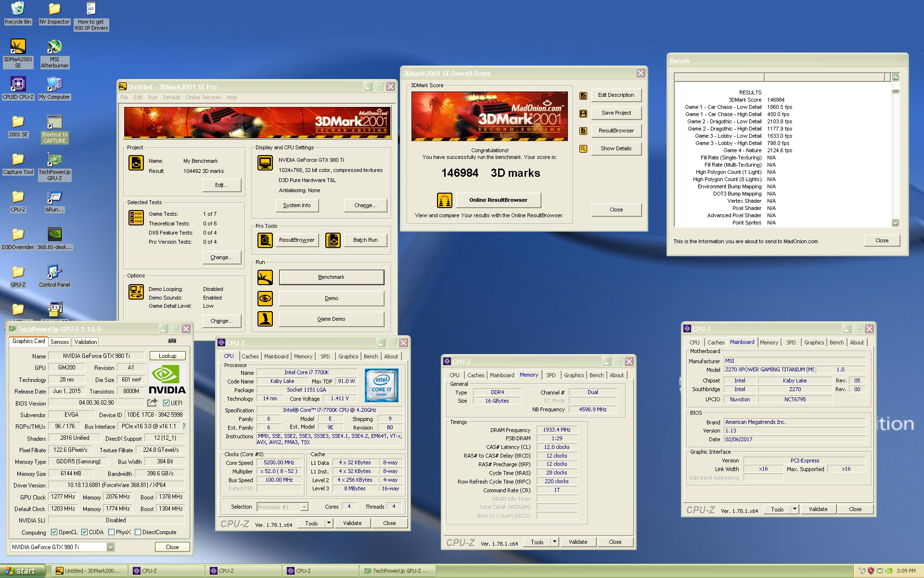924x578 pixels.
Task: Switch to Untitled - 3DMark2001 taskbar item
Action: coord(89,571)
